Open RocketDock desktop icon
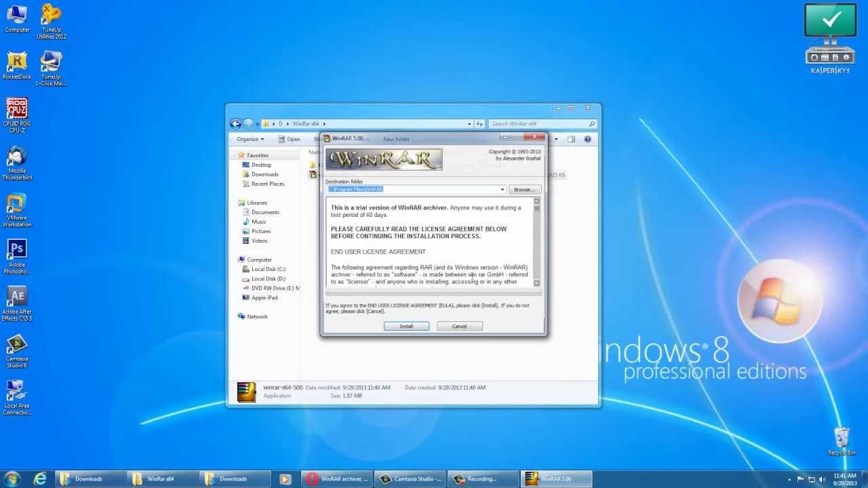Viewport: 868px width, 488px height. 17,66
